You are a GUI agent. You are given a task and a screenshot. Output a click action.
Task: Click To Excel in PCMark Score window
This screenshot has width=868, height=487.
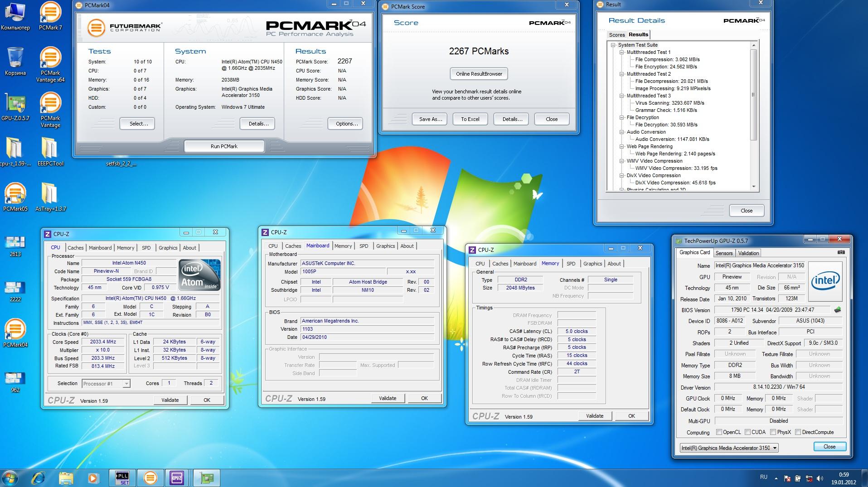click(x=470, y=119)
